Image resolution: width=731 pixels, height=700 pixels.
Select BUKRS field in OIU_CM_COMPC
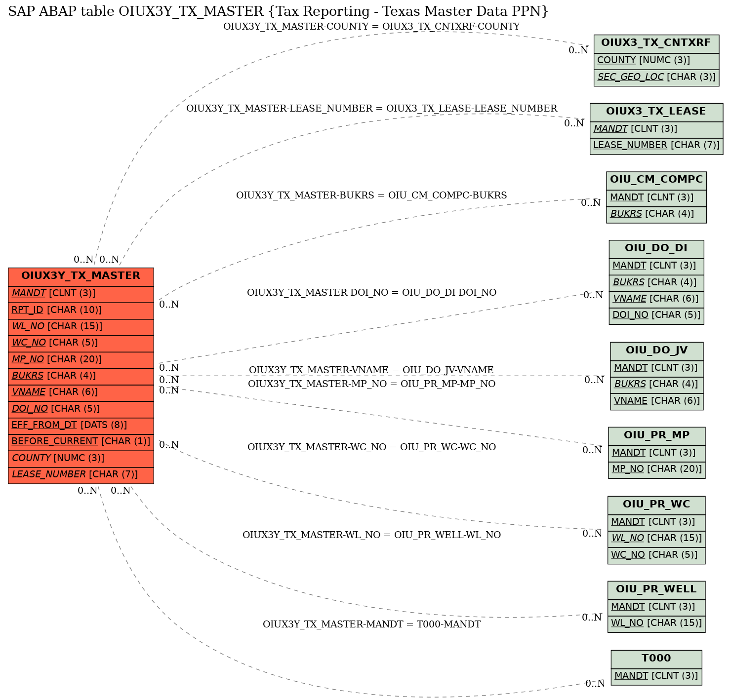(656, 214)
